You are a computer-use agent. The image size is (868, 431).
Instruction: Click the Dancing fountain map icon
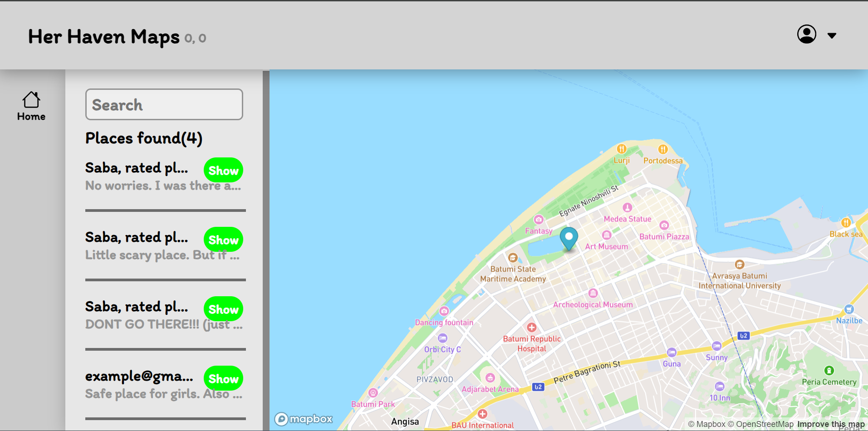pos(444,311)
